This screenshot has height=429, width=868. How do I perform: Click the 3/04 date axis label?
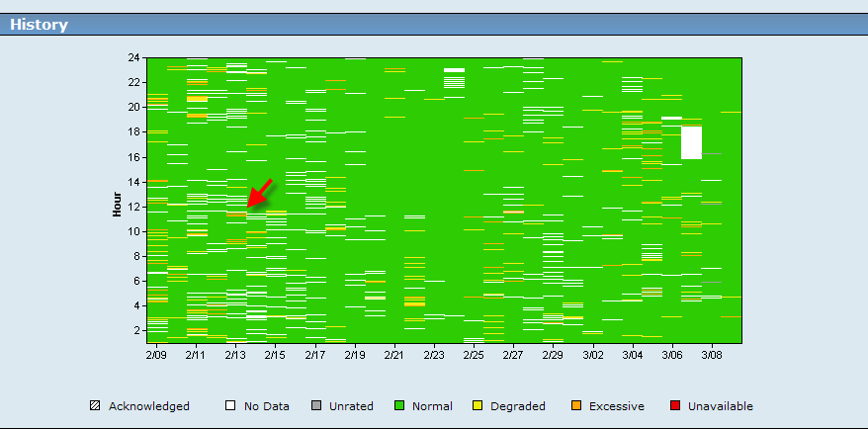click(x=632, y=354)
